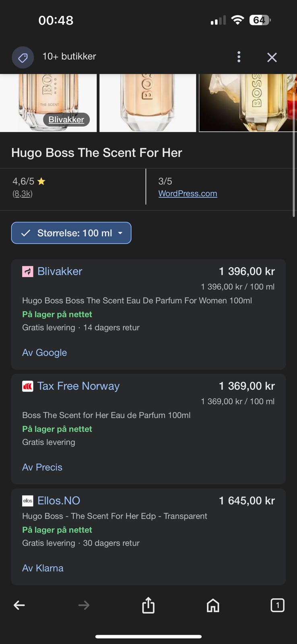The image size is (297, 644).
Task: Tap the browser forward arrow
Action: tap(84, 605)
